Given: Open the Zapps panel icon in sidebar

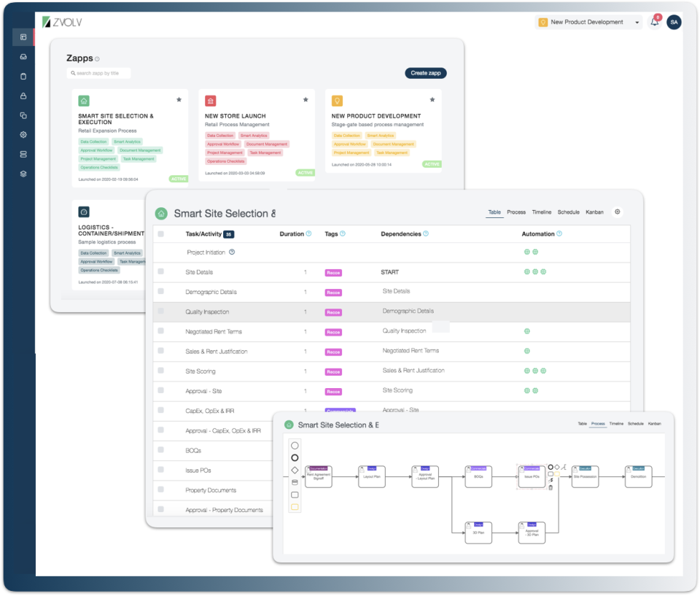Looking at the screenshot, I should [23, 37].
